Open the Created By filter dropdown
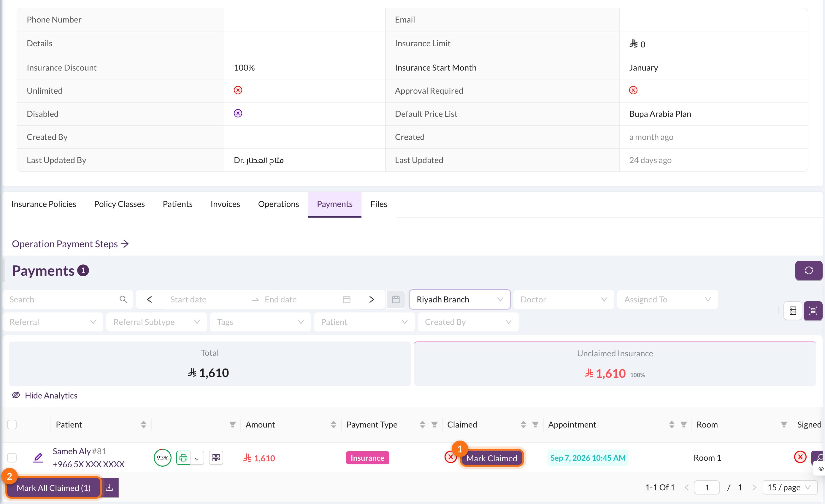825x504 pixels. coord(468,322)
